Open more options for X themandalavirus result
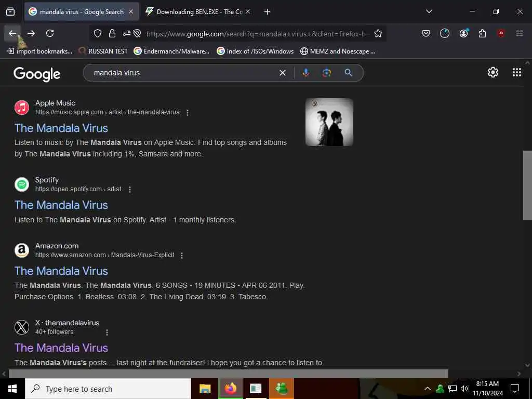 point(107,332)
